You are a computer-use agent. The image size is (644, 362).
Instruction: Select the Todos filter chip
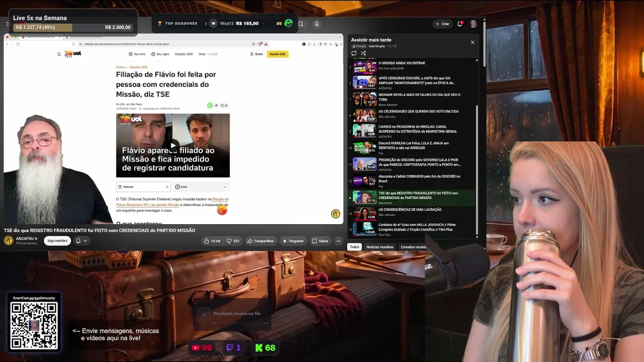click(355, 247)
